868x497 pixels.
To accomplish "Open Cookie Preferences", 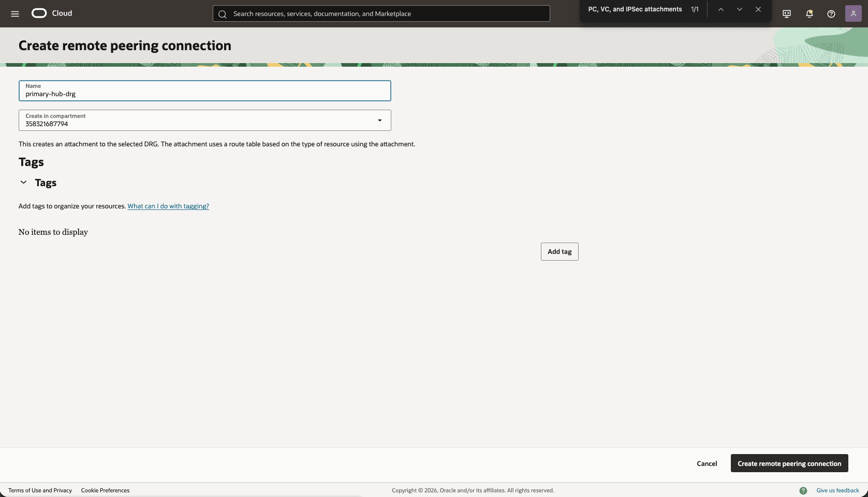I will (x=105, y=490).
